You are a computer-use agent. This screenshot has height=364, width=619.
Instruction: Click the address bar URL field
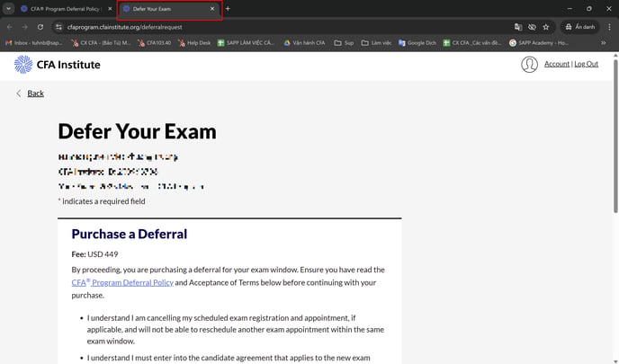coord(270,27)
